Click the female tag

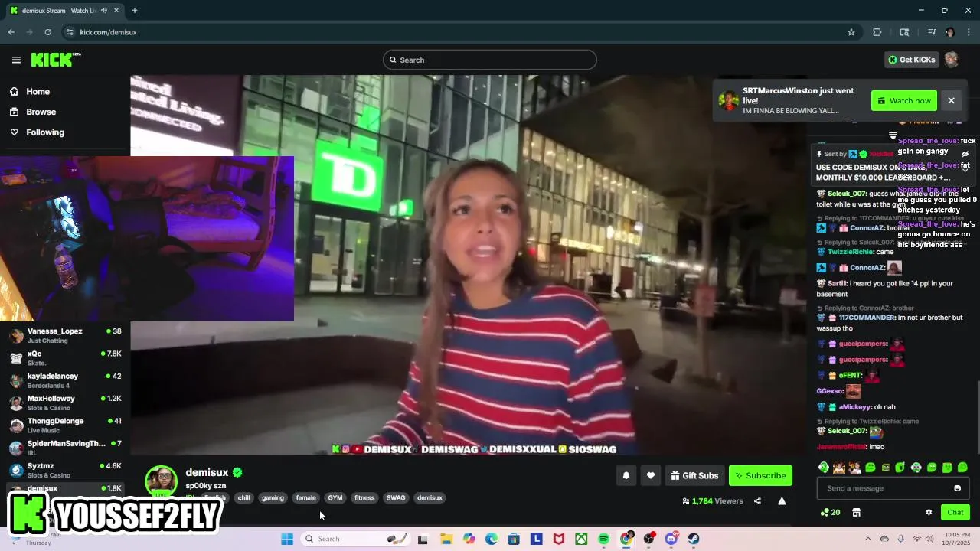[305, 497]
